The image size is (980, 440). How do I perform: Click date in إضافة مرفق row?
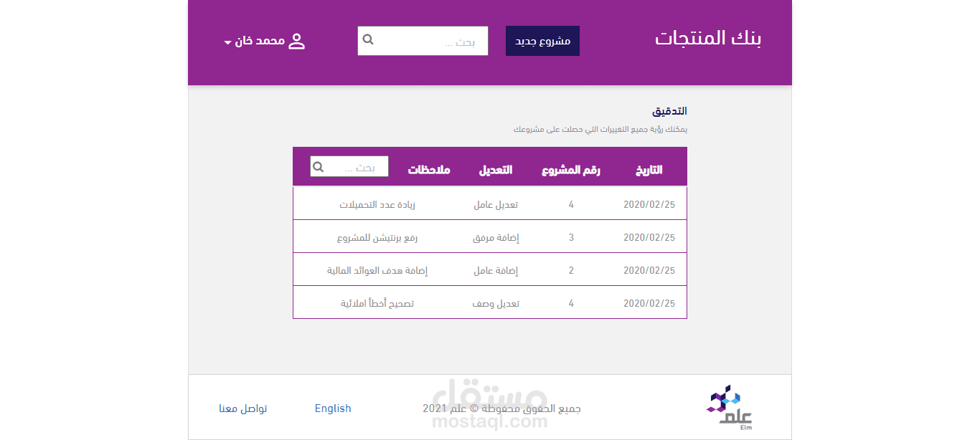point(649,237)
